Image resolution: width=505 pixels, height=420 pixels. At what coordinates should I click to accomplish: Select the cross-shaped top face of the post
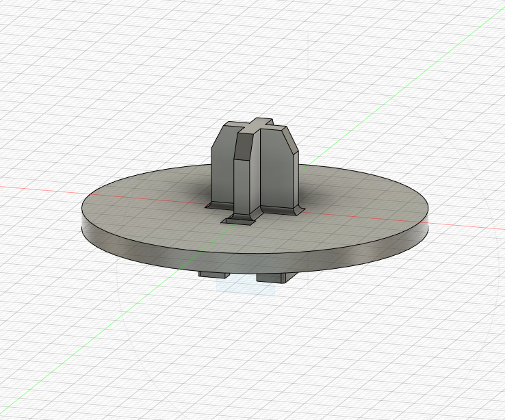(257, 125)
